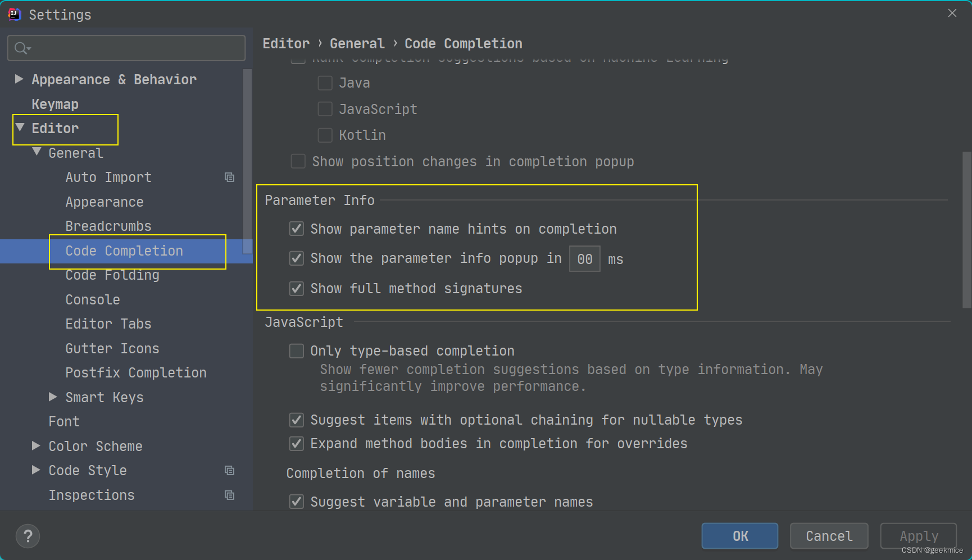The image size is (972, 560).
Task: Click the Apply button
Action: pyautogui.click(x=919, y=536)
